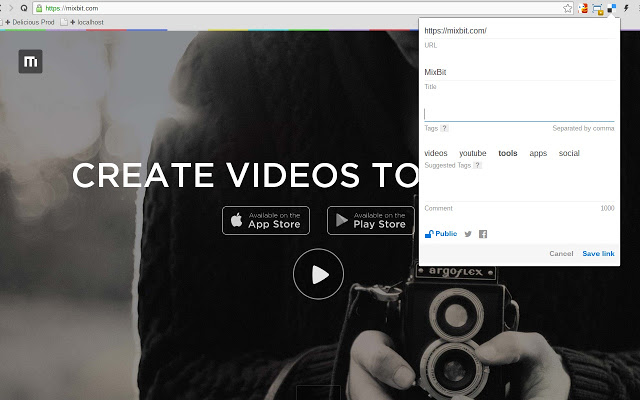Click the Comment text field

click(x=519, y=193)
